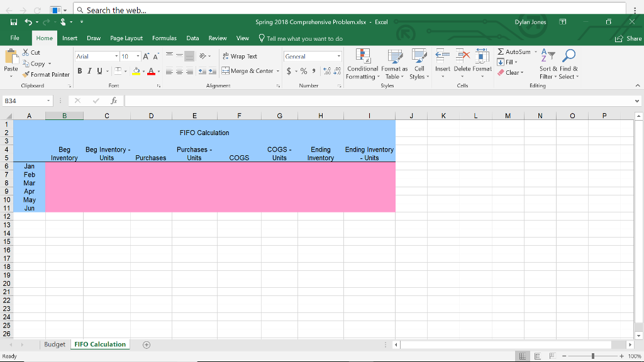Collapse the ribbon
Screen dimensions: 644x362
coord(638,85)
